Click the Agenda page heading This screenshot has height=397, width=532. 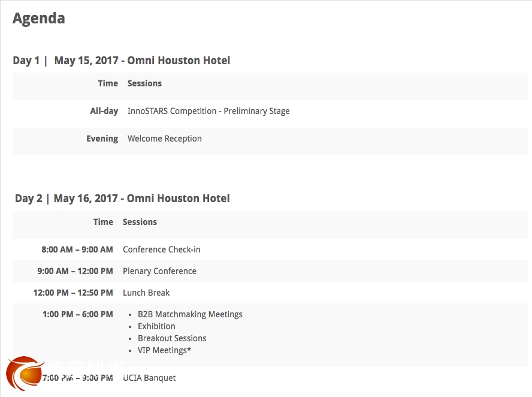pyautogui.click(x=39, y=18)
